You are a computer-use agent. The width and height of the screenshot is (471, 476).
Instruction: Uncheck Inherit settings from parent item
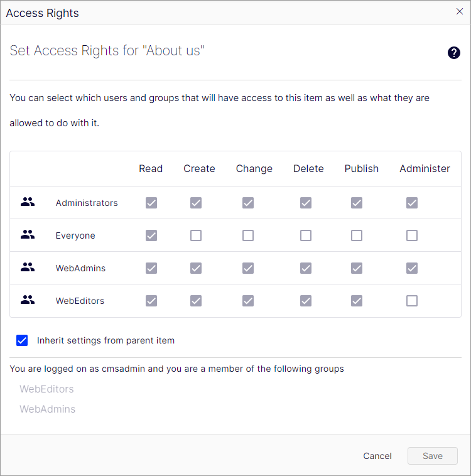point(22,340)
